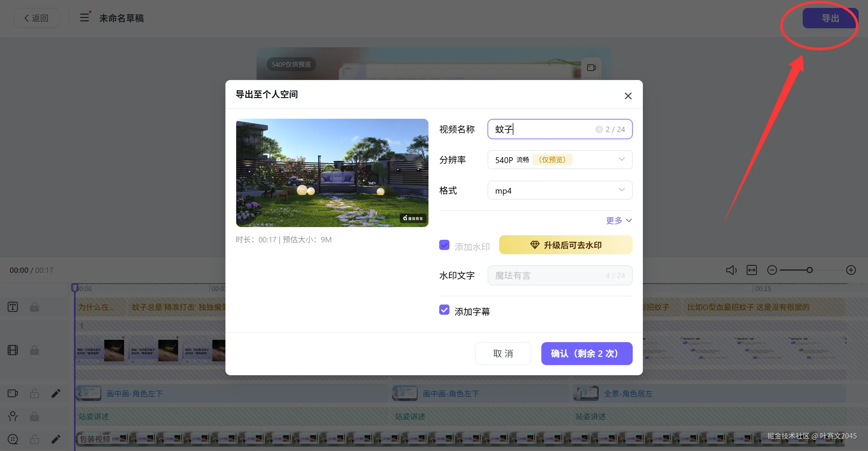868x451 pixels.
Task: Click the volume speaker icon
Action: click(731, 270)
